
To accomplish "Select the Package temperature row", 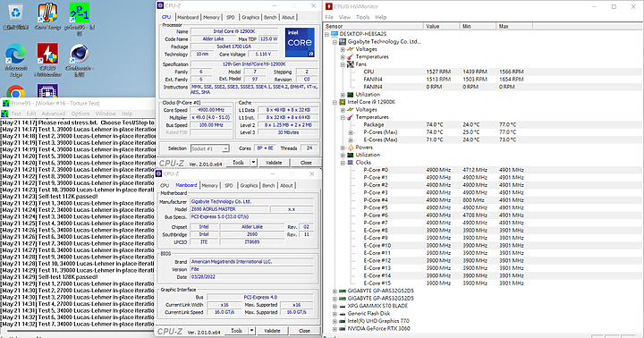I will (x=483, y=125).
